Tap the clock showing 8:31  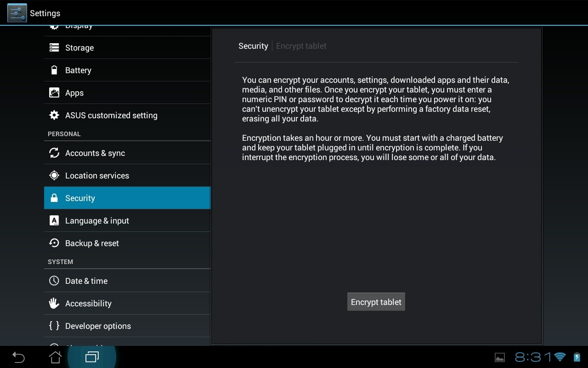click(533, 357)
